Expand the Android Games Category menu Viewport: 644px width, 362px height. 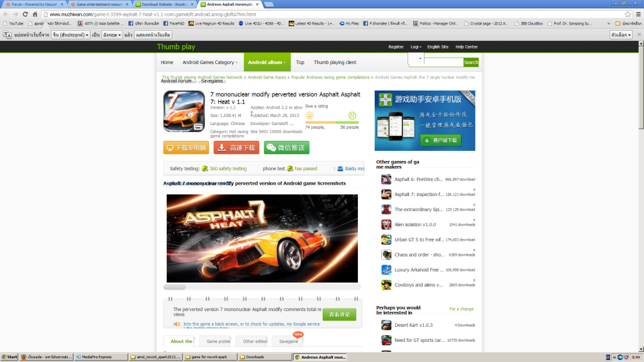(x=210, y=62)
